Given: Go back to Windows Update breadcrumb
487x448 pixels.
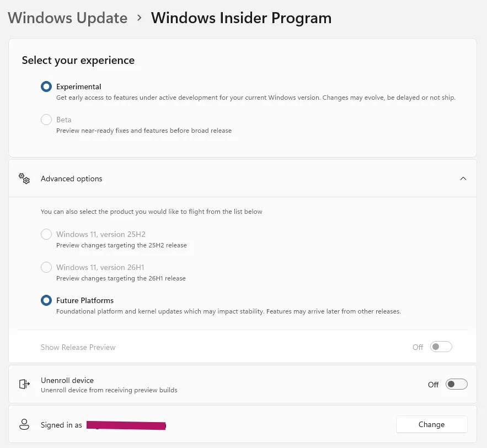Looking at the screenshot, I should pos(67,18).
